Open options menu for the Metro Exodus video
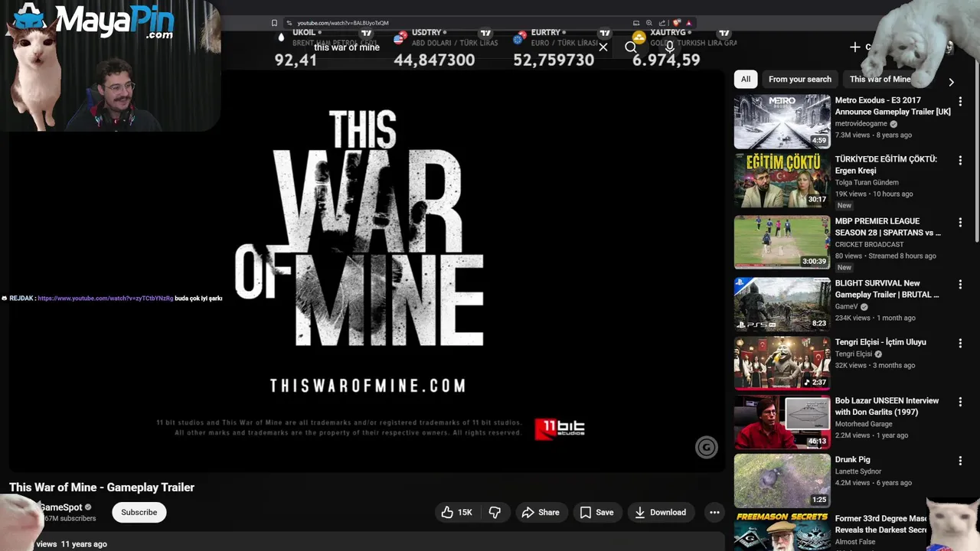The image size is (980, 551). (960, 102)
